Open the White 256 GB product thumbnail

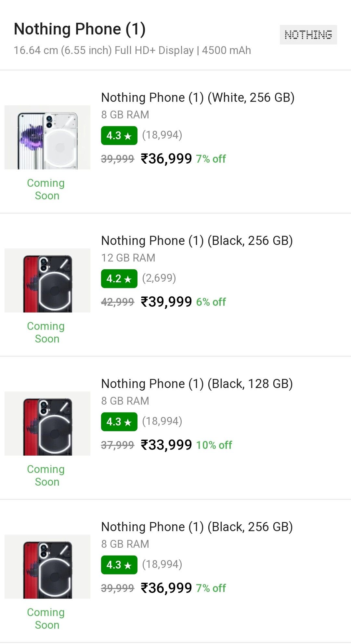[x=47, y=137]
